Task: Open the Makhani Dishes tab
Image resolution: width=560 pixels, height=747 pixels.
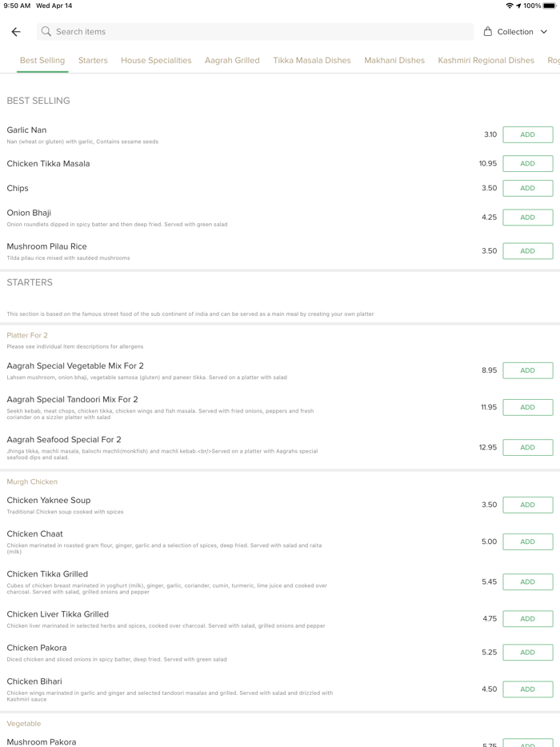Action: [x=394, y=61]
